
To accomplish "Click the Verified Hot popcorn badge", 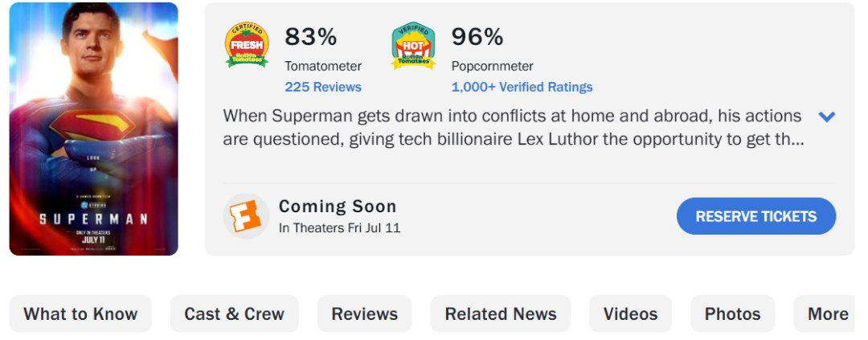I will (x=414, y=45).
